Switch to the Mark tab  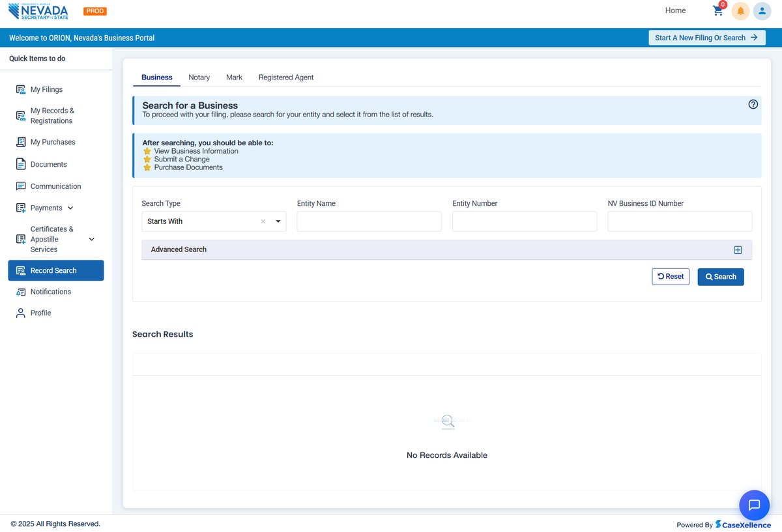tap(234, 77)
